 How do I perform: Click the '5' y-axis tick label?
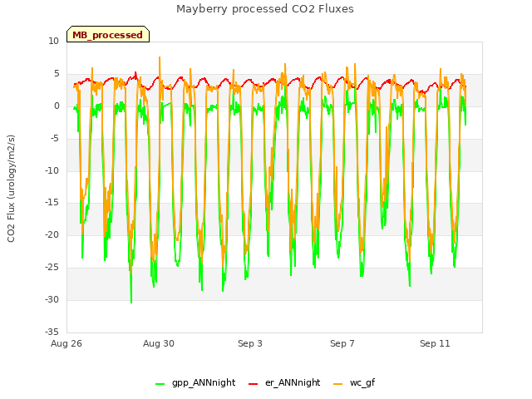click(x=57, y=74)
